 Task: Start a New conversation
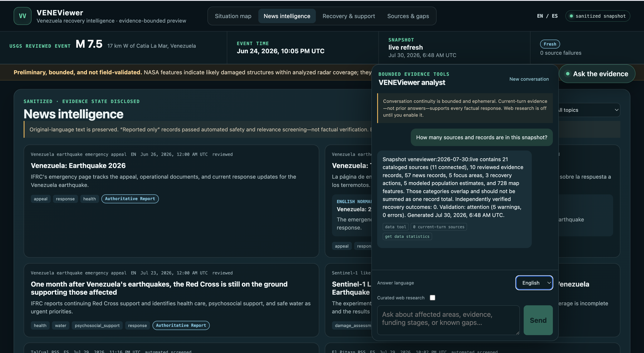[529, 79]
